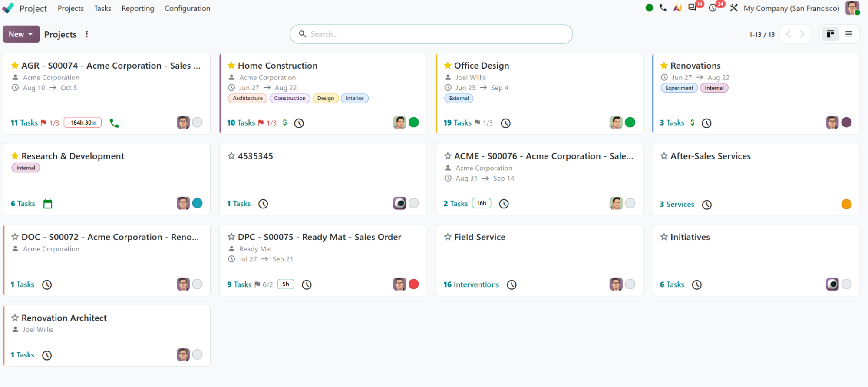This screenshot has height=387, width=868.
Task: Mark Field Service as favorite
Action: point(448,237)
